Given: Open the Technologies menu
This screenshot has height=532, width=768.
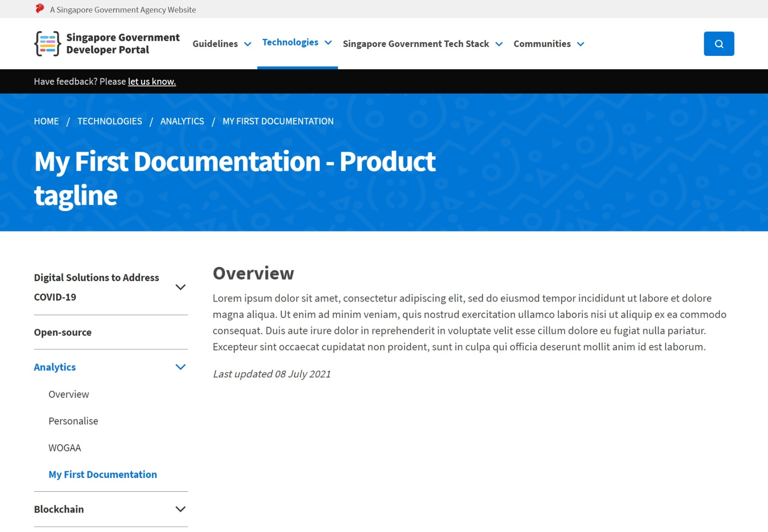Looking at the screenshot, I should point(290,42).
